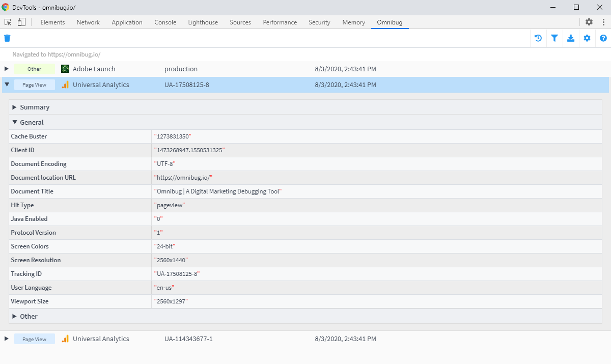This screenshot has height=364, width=611.
Task: Expand the UA-114343677-1 Page View entry
Action: 7,339
